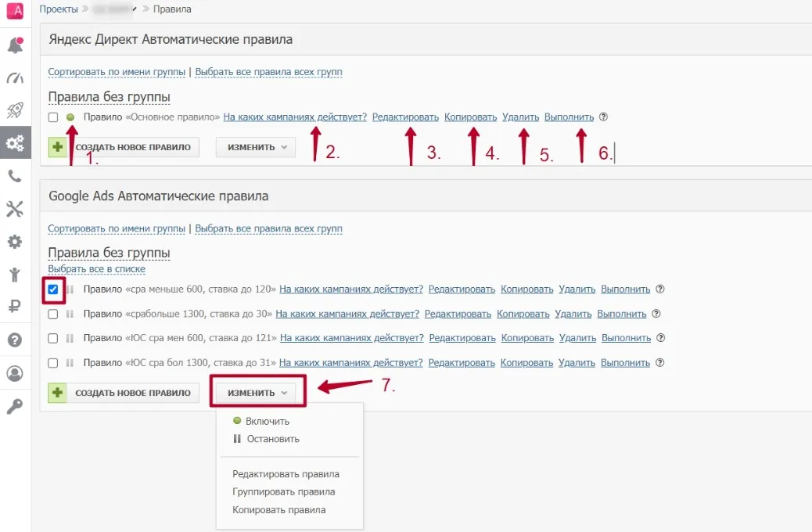Click «Выбрать все правила всех групп» in Яндекс Директ
Viewport: 812px width, 532px height.
tap(269, 72)
